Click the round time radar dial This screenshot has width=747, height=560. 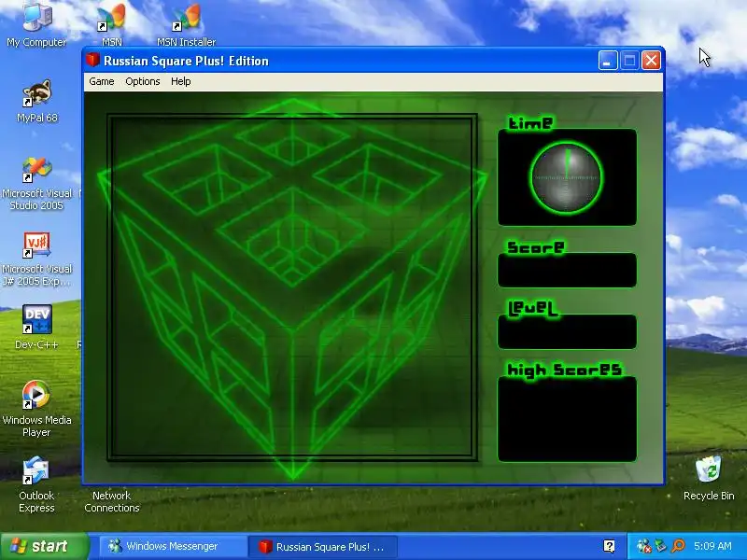567,177
